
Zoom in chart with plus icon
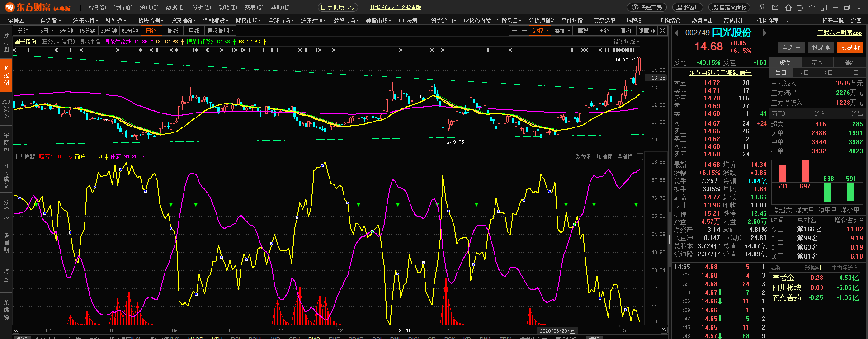click(514, 31)
